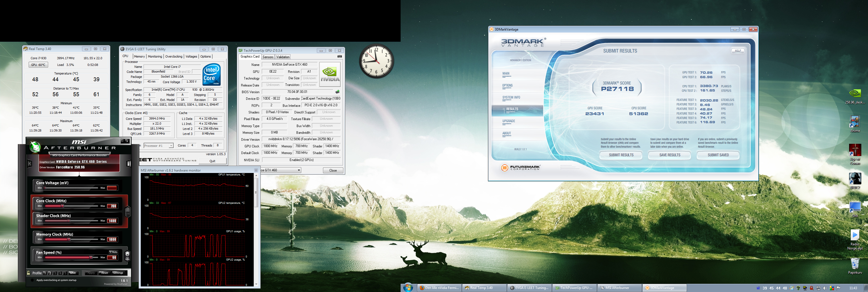
Task: Click the BIOS save chip icon in GPU-Z
Action: [337, 91]
